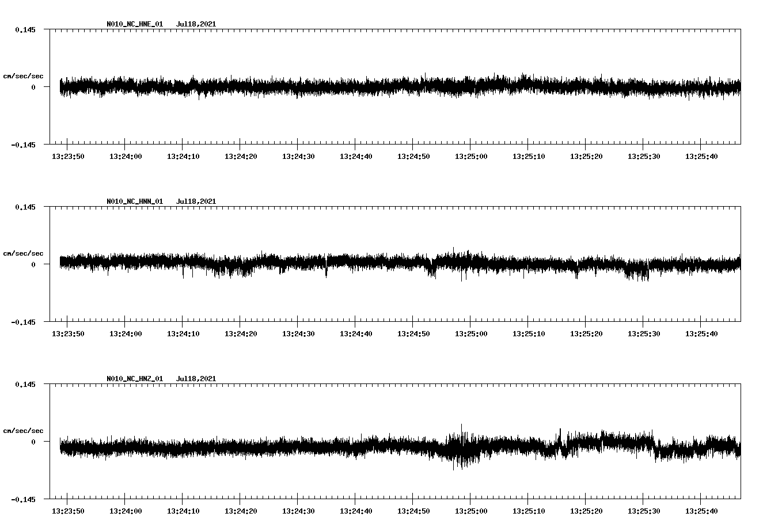
Task: Click the noise burst around 13:25:15 on the bottom trace
Action: pos(560,443)
